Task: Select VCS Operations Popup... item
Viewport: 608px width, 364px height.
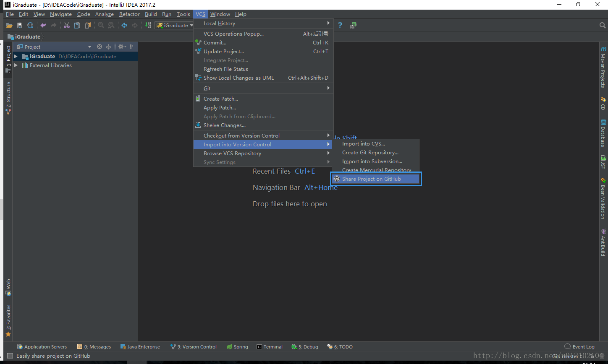Action: [263, 34]
